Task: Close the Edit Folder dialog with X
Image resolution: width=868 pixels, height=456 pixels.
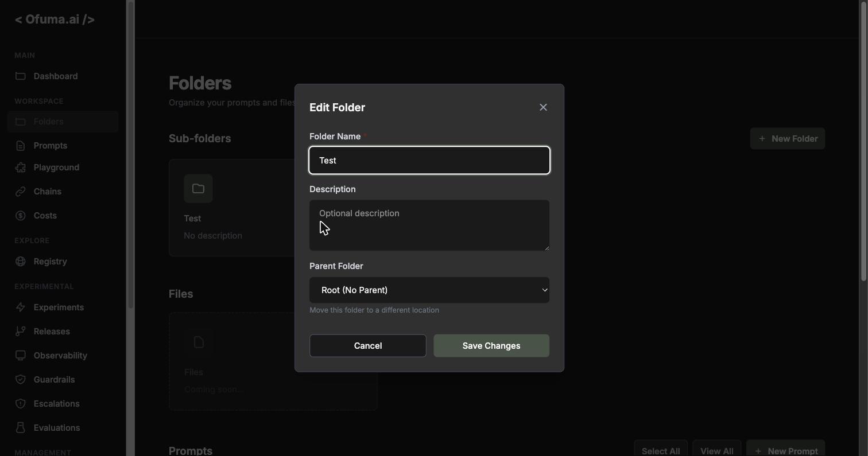Action: pos(543,107)
